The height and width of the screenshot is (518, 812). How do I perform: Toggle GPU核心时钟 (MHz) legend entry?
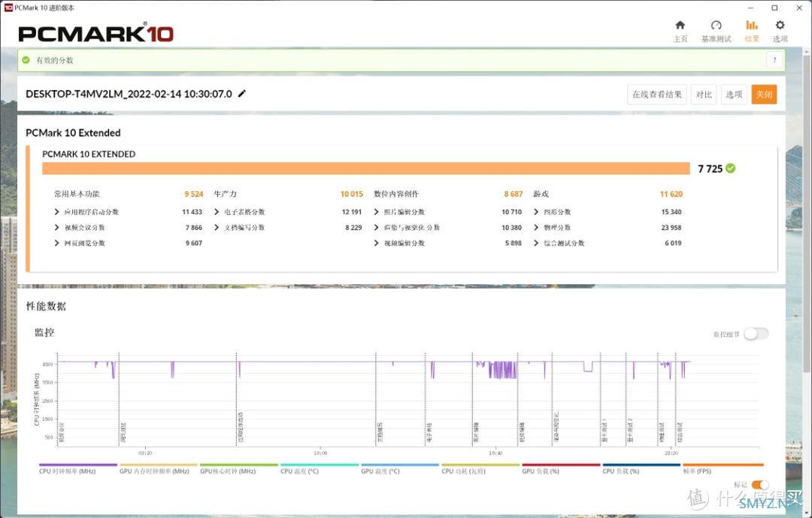(239, 469)
